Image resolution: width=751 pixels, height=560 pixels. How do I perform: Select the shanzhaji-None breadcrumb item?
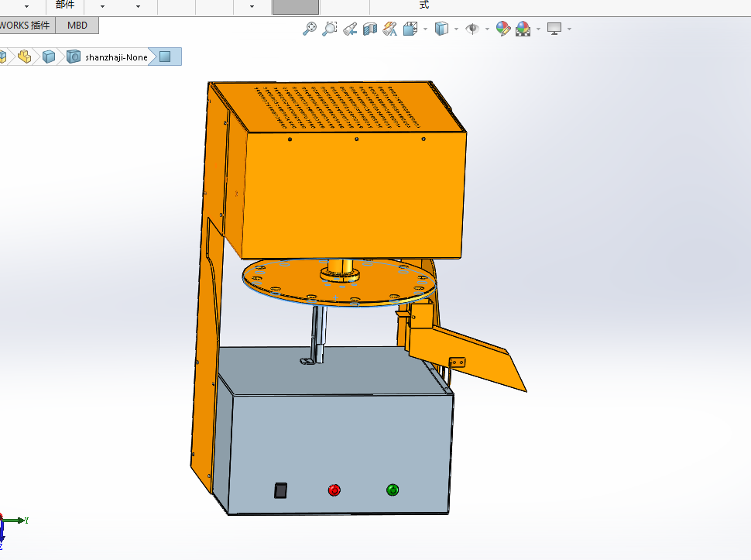[x=116, y=57]
